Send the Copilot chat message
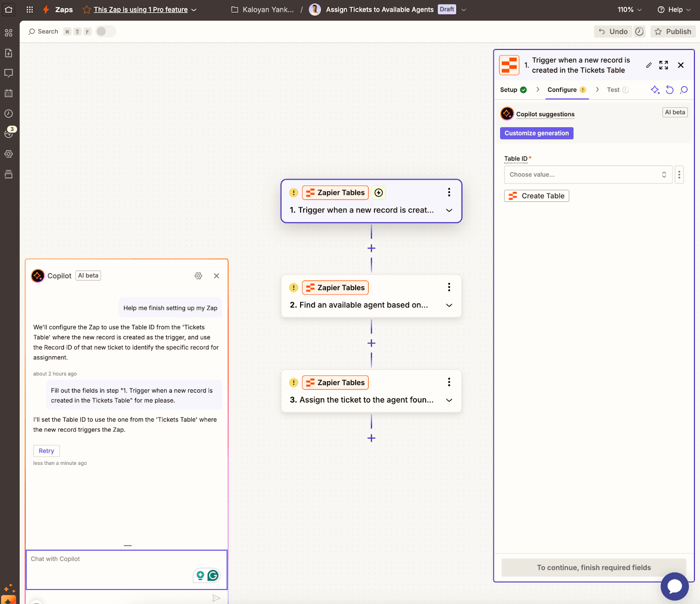Image resolution: width=700 pixels, height=604 pixels. click(x=216, y=598)
